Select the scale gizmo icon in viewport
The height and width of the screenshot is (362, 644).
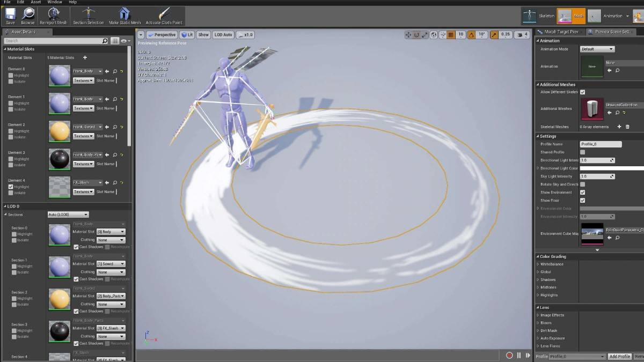425,35
